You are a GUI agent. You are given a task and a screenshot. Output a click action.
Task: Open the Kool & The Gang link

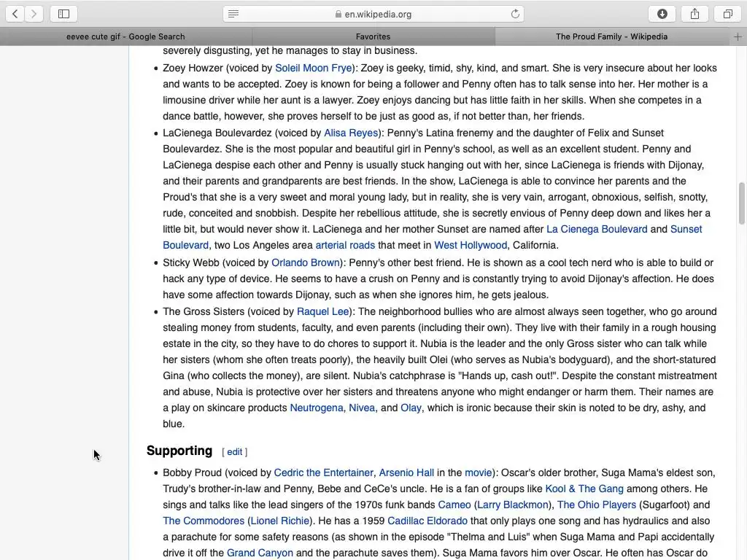click(x=584, y=489)
